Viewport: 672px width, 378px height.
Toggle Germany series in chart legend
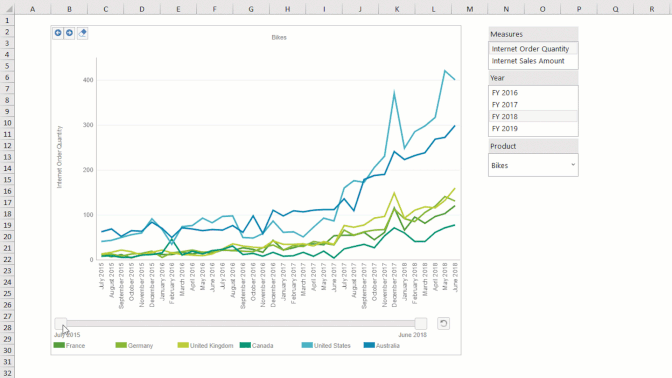(134, 345)
